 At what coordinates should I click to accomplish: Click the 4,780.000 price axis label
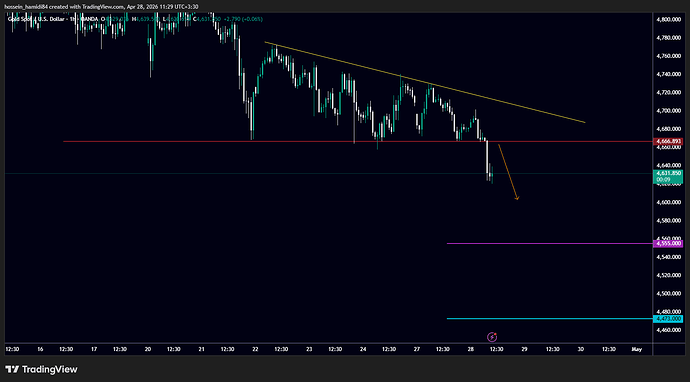pyautogui.click(x=669, y=38)
